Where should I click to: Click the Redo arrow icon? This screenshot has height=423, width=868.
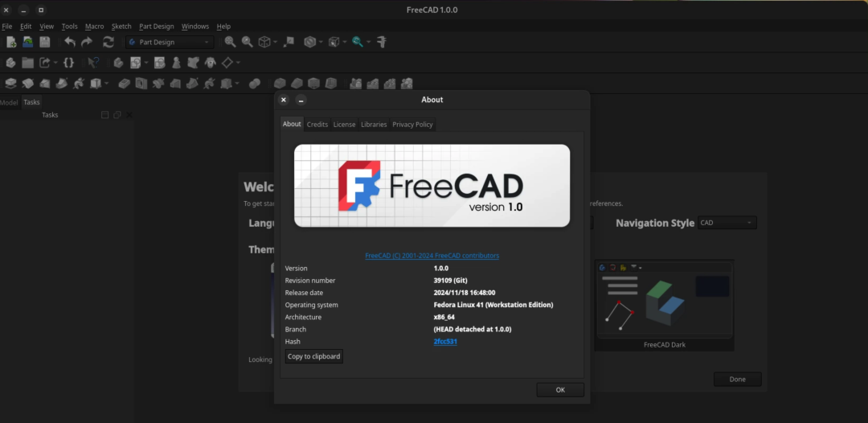87,42
